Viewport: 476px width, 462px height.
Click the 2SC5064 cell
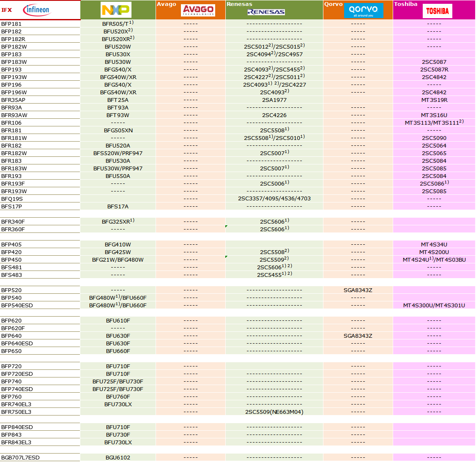pyautogui.click(x=434, y=145)
